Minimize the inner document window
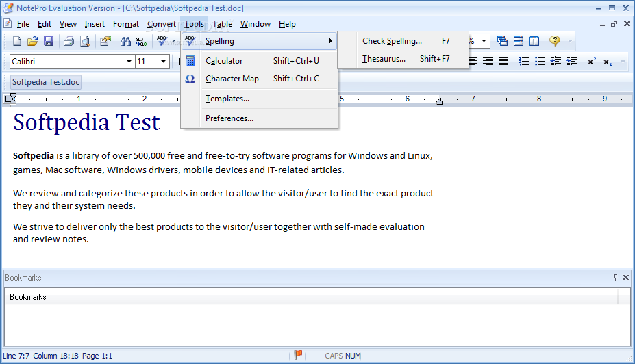The height and width of the screenshot is (364, 635). [x=602, y=24]
